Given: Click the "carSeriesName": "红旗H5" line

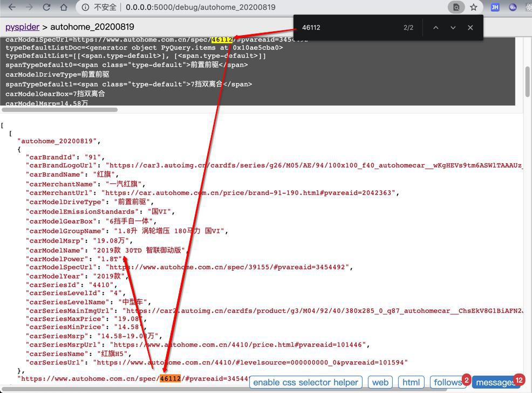Looking at the screenshot, I should click(x=78, y=354).
